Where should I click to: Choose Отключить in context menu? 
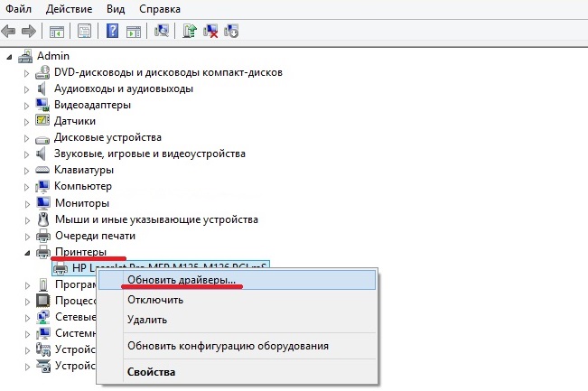[237, 300]
